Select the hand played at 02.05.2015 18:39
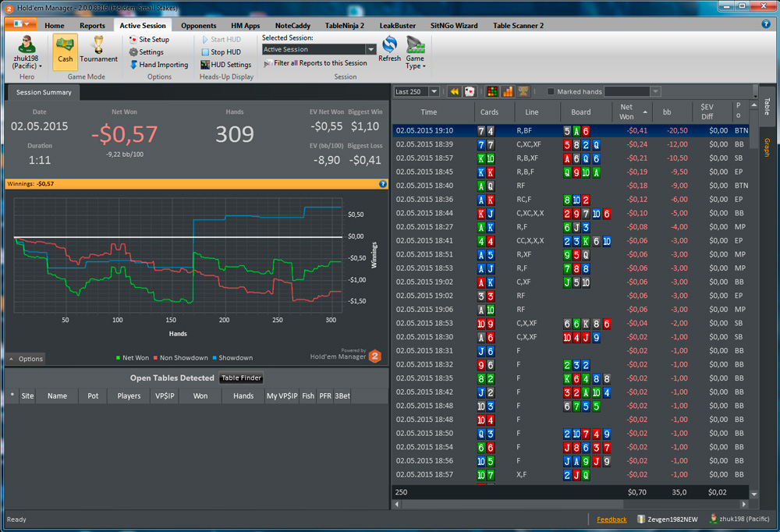 point(571,145)
